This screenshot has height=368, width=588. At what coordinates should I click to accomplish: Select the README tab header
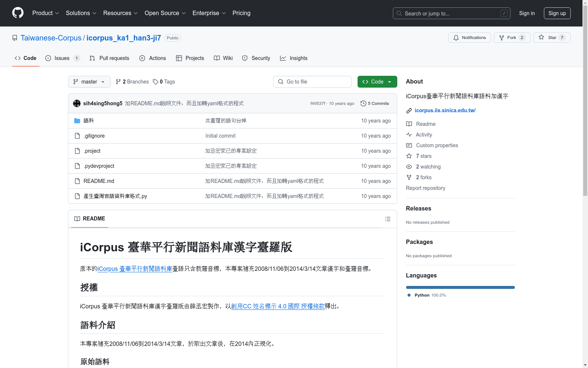90,219
